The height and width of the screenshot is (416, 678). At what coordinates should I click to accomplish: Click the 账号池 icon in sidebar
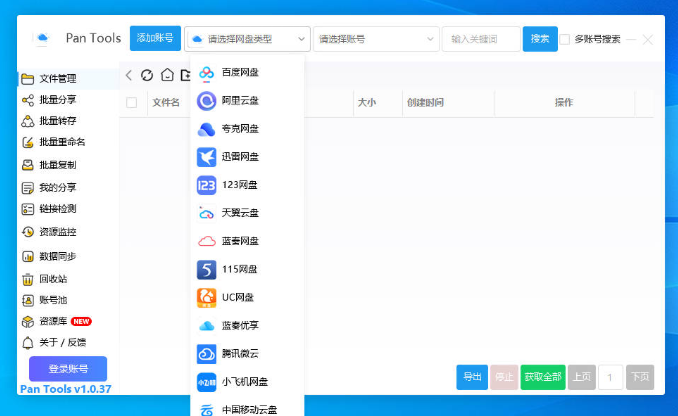pyautogui.click(x=28, y=300)
